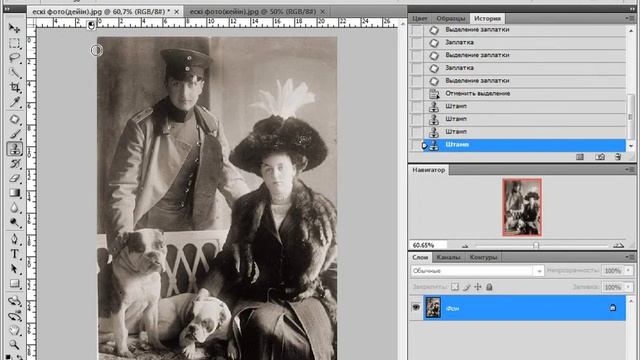Viewport: 640px width, 360px height.
Task: Activate the Навигатор panel tab
Action: tap(429, 170)
